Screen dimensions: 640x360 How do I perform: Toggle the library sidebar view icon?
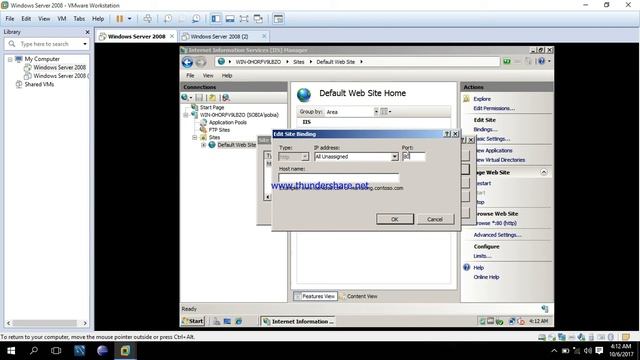click(216, 19)
